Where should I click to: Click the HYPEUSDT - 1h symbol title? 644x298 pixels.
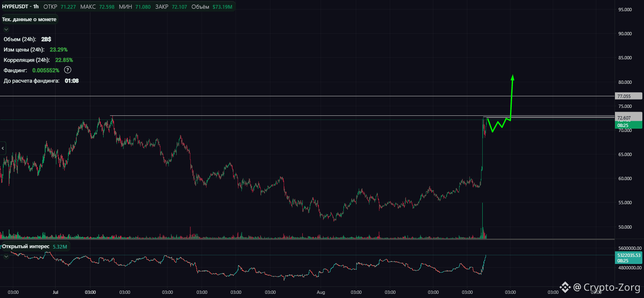pos(20,7)
